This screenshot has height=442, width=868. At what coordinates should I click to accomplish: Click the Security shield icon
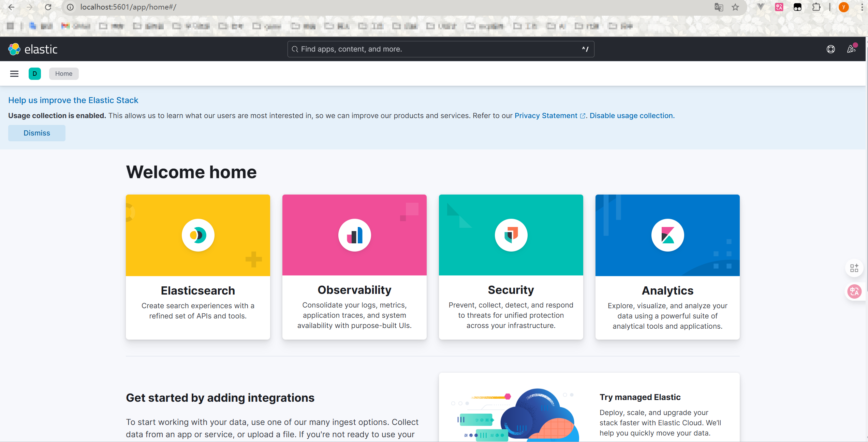pyautogui.click(x=511, y=235)
